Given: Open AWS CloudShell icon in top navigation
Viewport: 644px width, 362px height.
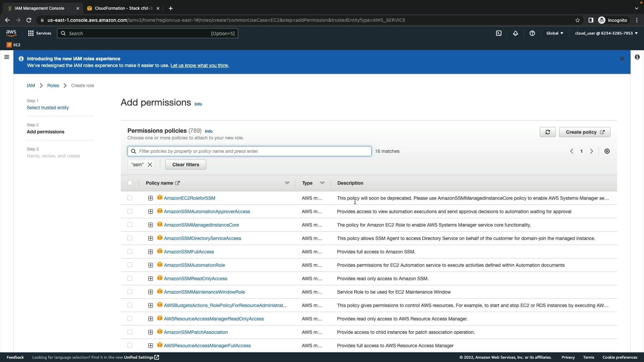Looking at the screenshot, I should point(499,33).
